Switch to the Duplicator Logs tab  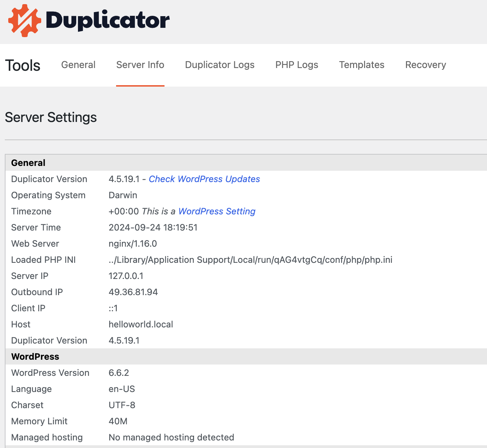(220, 65)
